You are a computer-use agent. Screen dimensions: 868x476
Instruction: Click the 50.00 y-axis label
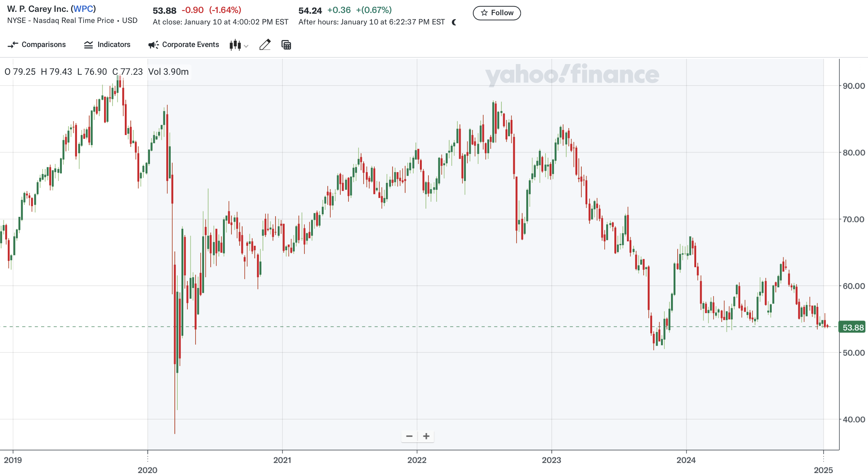(x=854, y=353)
